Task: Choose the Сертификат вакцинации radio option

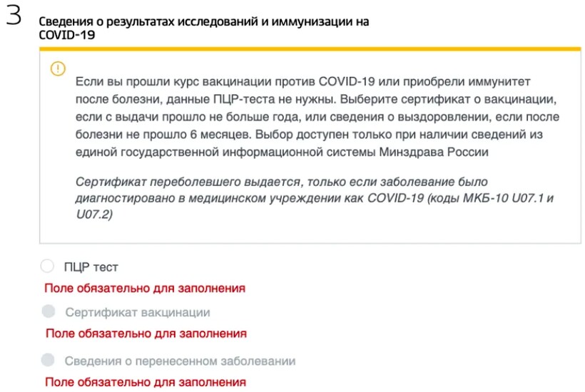Action: click(x=49, y=311)
